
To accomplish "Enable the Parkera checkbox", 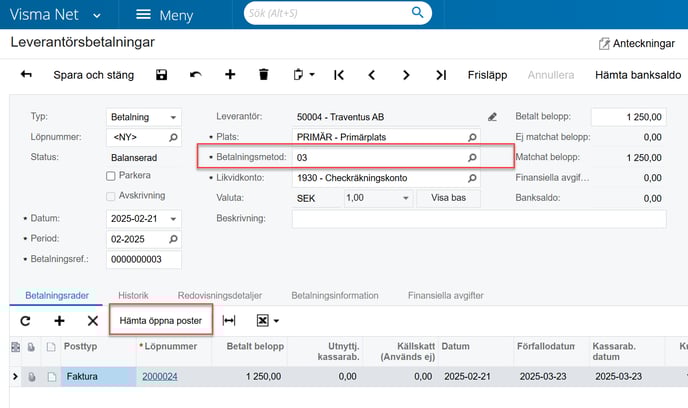I will (x=111, y=177).
